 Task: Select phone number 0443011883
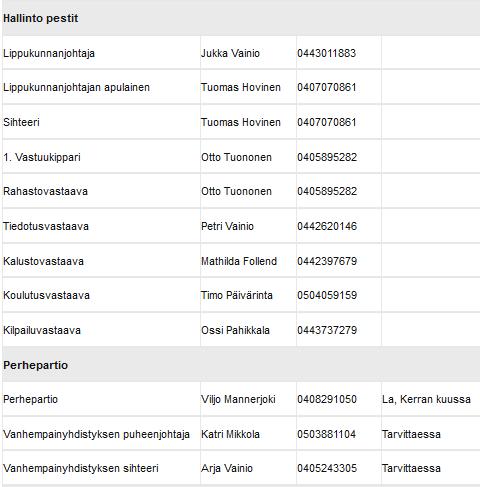(x=327, y=53)
